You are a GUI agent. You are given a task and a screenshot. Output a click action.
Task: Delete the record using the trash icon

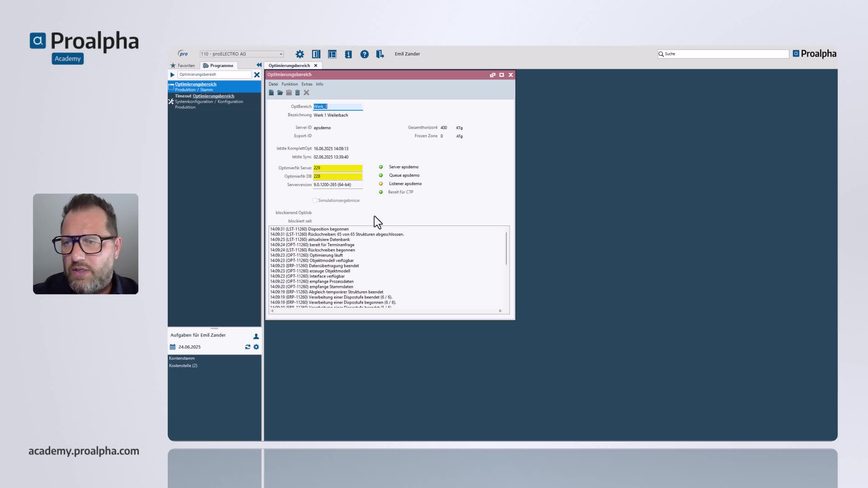pos(297,93)
